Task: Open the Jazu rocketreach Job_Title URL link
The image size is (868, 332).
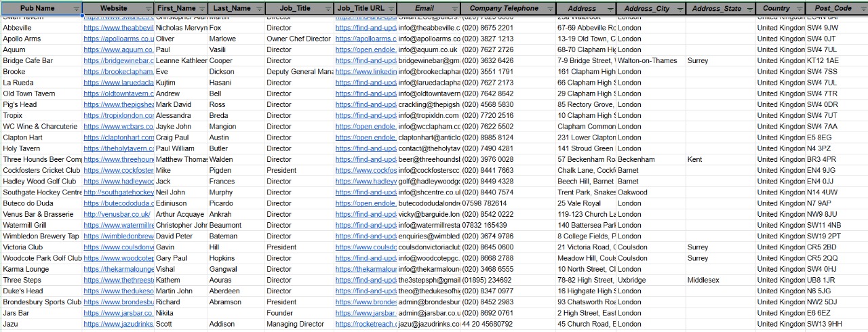Action: tap(366, 324)
